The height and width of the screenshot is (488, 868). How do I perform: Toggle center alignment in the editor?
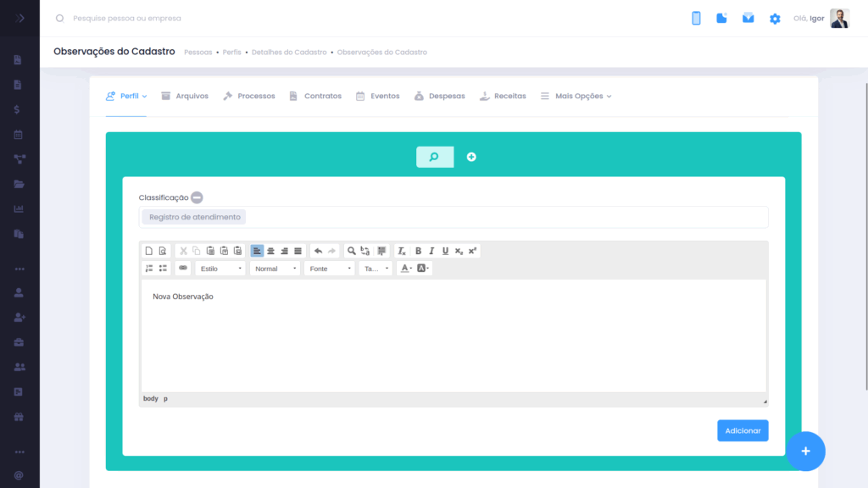[270, 251]
